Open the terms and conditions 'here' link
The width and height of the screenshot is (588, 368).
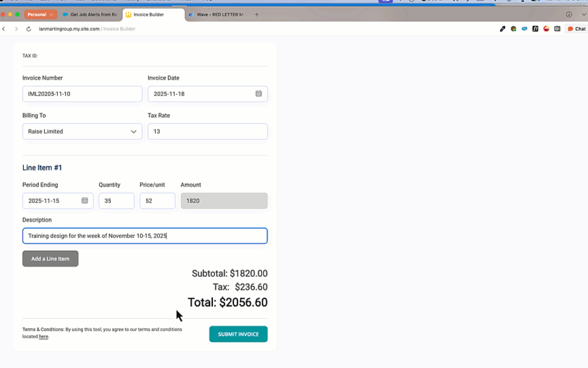click(x=44, y=337)
